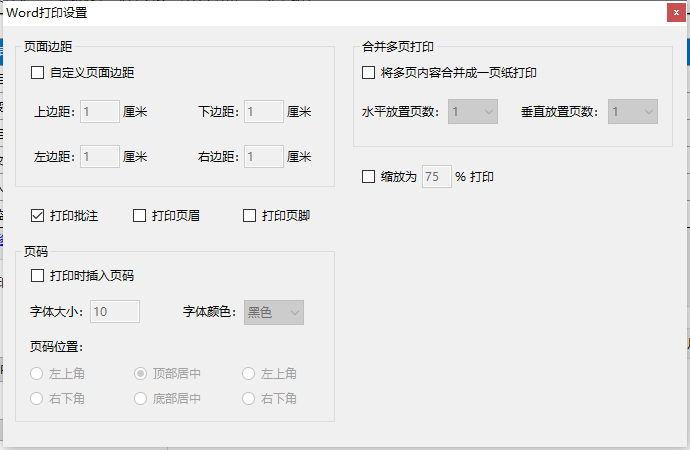Viewport: 690px width, 450px height.
Task: Open the 垂直放置页数 dropdown
Action: pyautogui.click(x=633, y=112)
